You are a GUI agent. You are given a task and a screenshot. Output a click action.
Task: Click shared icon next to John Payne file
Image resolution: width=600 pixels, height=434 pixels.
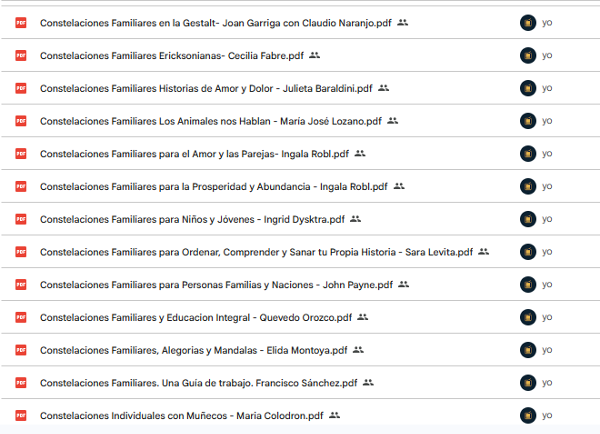tap(404, 284)
